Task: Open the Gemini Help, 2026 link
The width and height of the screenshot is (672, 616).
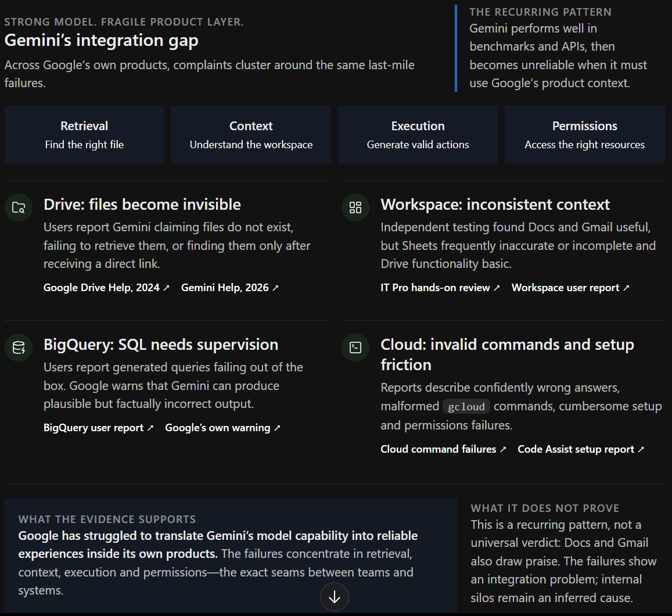Action: (x=230, y=288)
